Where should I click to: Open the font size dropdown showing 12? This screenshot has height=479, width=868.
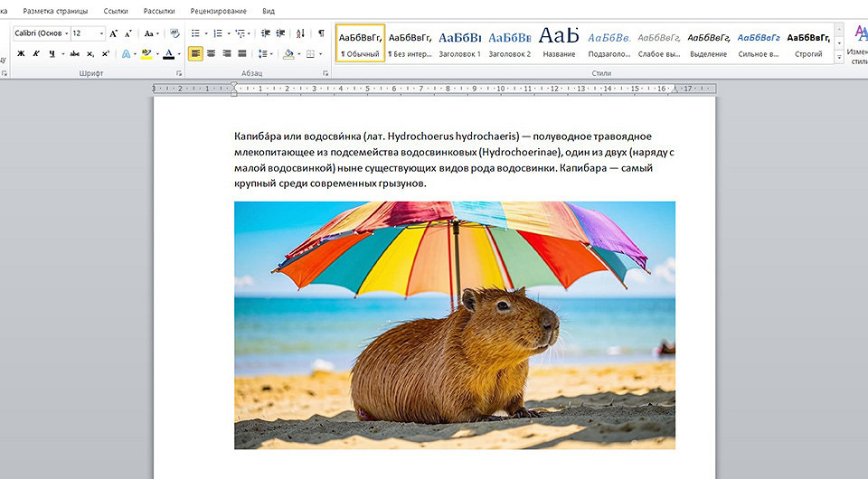tap(101, 33)
